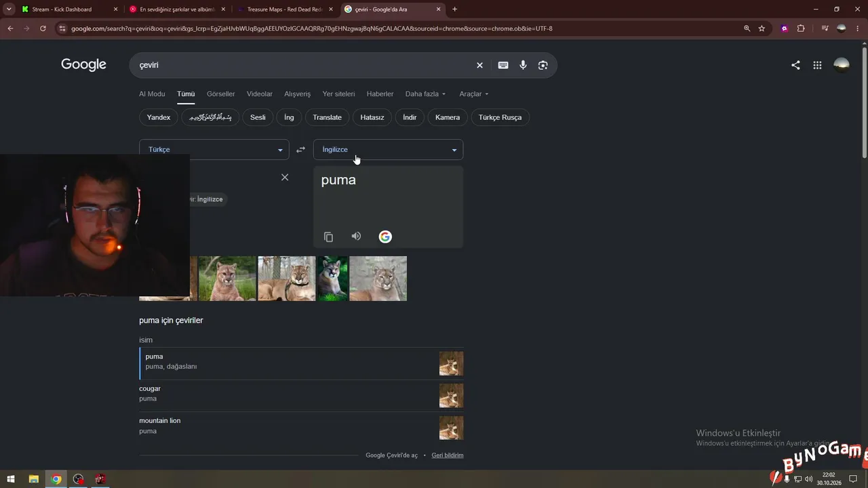Viewport: 868px width, 488px height.
Task: Listen to the puma translation
Action: coord(356,236)
